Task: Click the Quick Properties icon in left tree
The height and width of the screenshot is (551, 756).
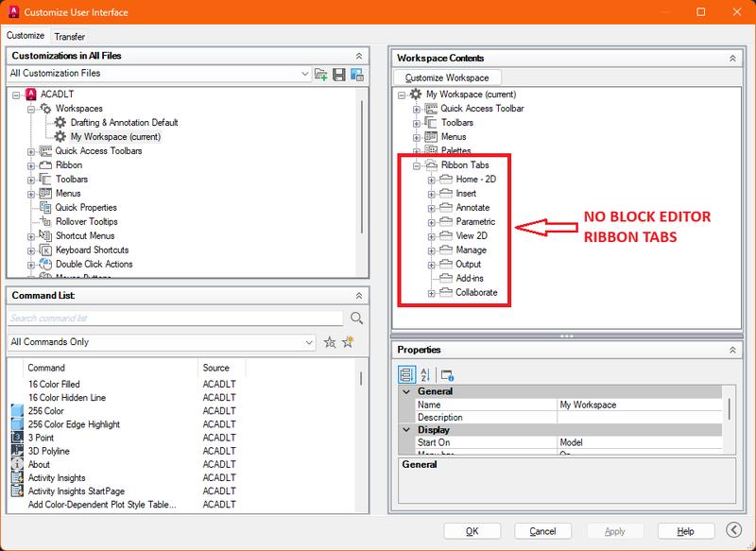Action: coord(45,207)
